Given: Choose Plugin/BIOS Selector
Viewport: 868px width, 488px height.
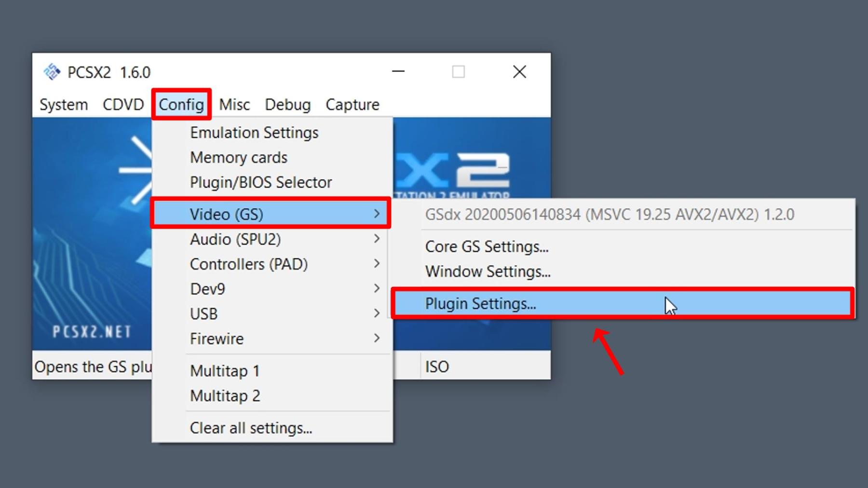Looking at the screenshot, I should [260, 182].
